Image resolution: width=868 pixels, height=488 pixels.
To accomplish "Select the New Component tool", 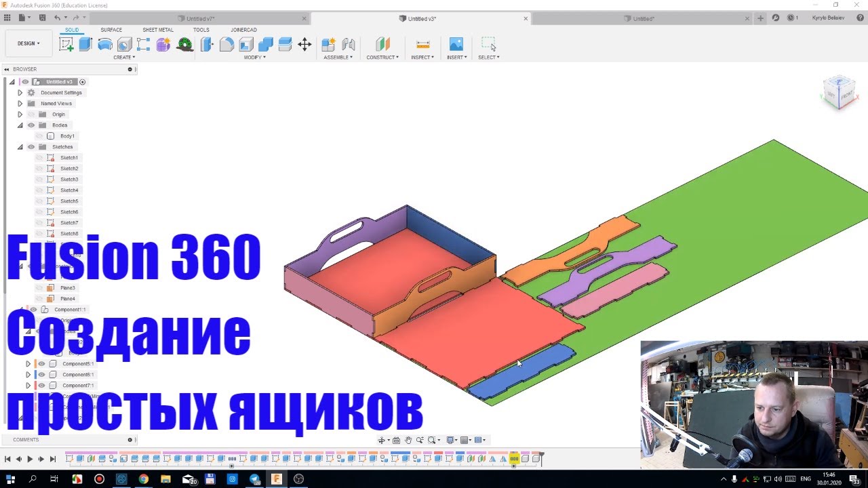I will click(328, 45).
